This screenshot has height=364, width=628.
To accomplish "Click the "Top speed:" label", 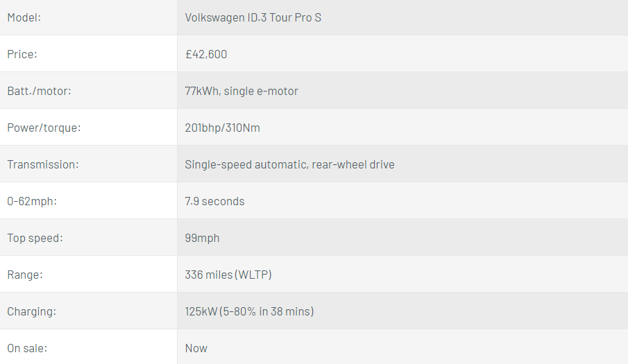I will (x=35, y=238).
